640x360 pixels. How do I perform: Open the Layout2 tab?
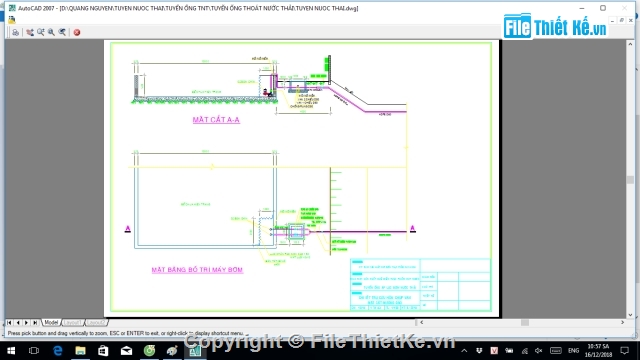pos(96,322)
